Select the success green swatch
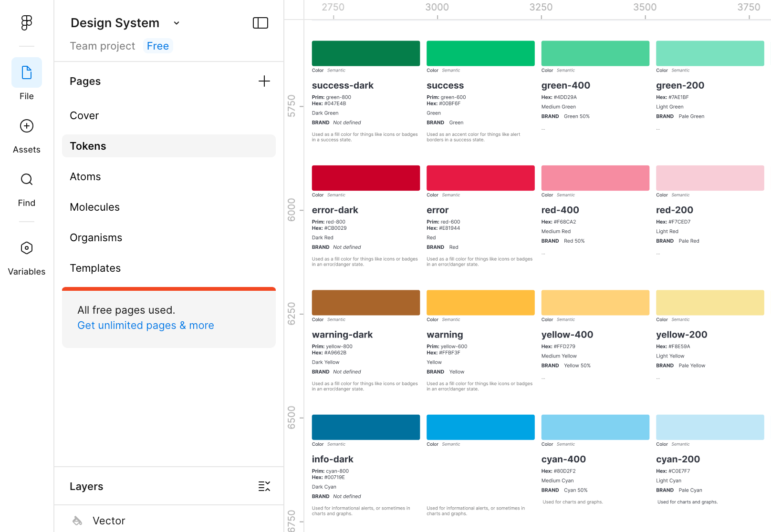Image resolution: width=771 pixels, height=532 pixels. tap(480, 53)
